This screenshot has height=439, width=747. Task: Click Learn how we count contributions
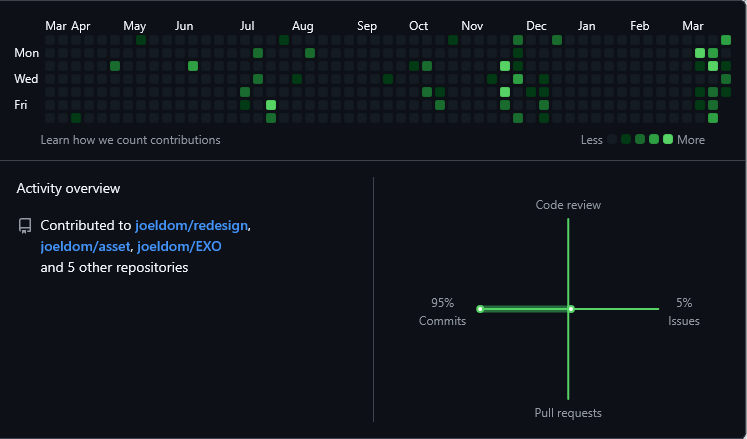tap(130, 140)
